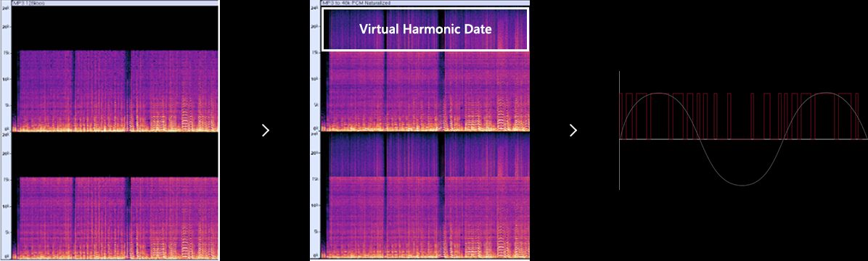The height and width of the screenshot is (261, 868).
Task: Click the 15k frequency label on the left spectrogram's top channel
Action: pos(6,52)
